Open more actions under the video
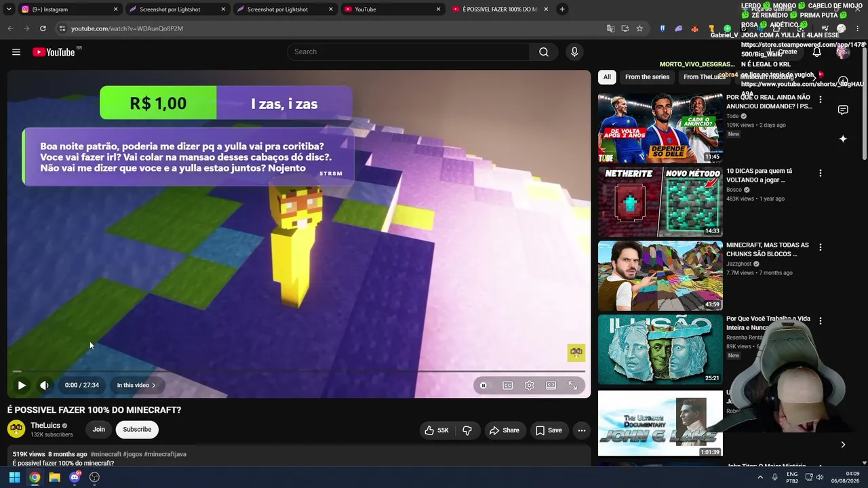This screenshot has height=488, width=868. (581, 430)
